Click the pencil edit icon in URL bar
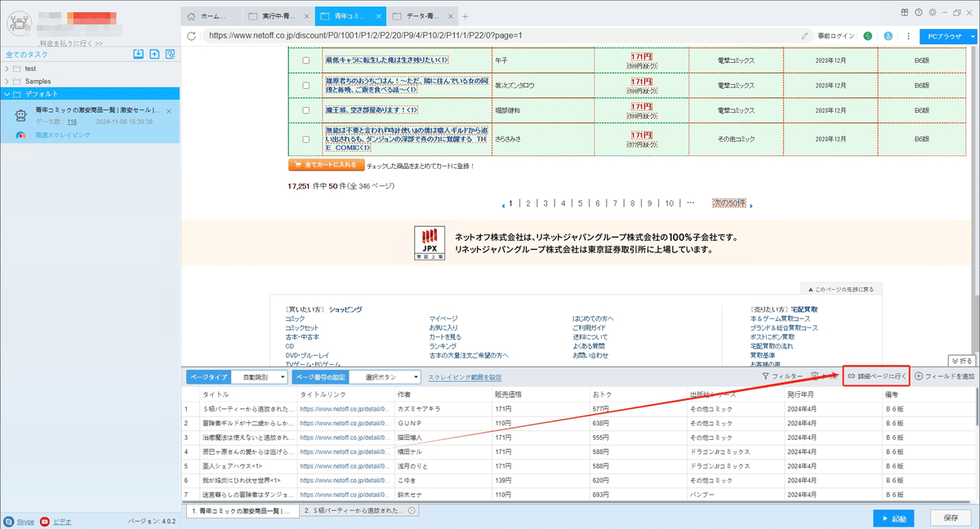980x529 pixels. (805, 36)
